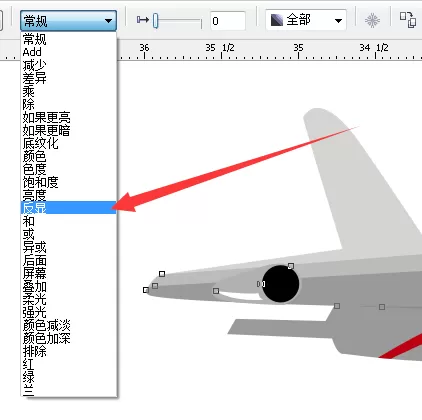422x420 pixels.
Task: Select 差异 blend mode
Action: [x=69, y=78]
